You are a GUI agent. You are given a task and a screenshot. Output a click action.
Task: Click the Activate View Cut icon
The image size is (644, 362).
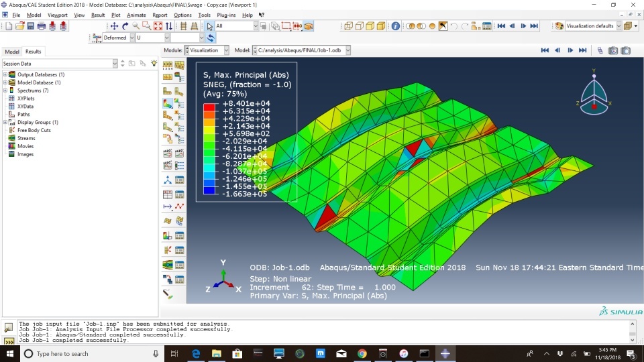pos(168,235)
